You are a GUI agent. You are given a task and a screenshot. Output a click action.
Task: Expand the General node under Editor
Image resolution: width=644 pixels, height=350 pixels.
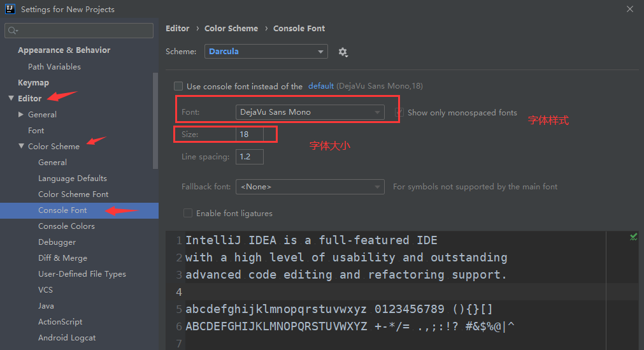coord(21,114)
